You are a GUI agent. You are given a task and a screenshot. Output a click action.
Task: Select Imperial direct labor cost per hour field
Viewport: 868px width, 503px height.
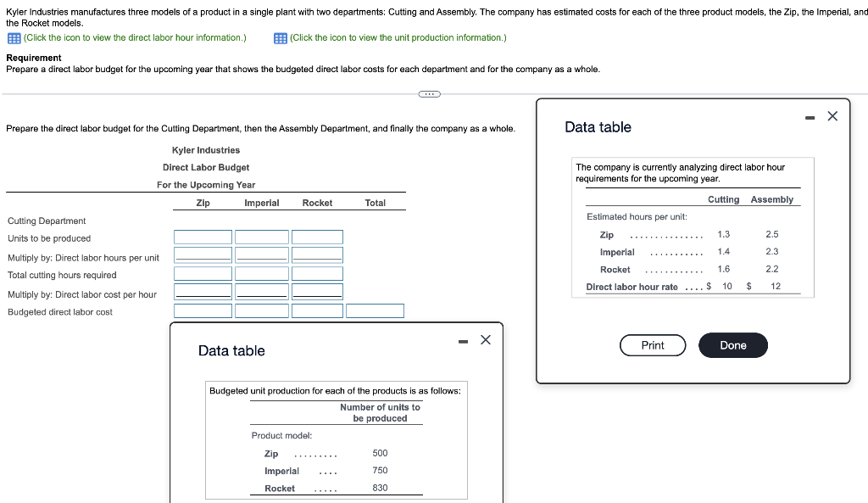(x=262, y=292)
